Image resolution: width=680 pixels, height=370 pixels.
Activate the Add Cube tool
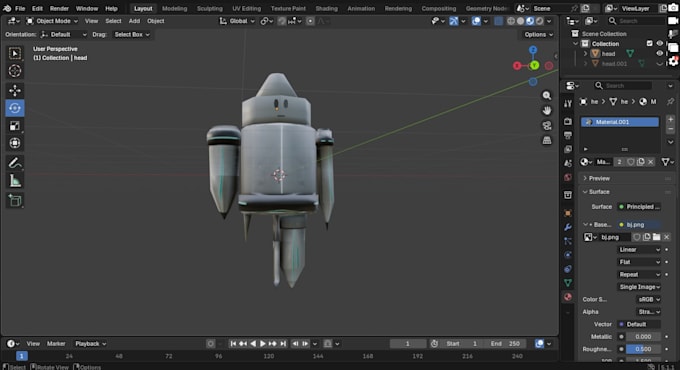coord(15,200)
